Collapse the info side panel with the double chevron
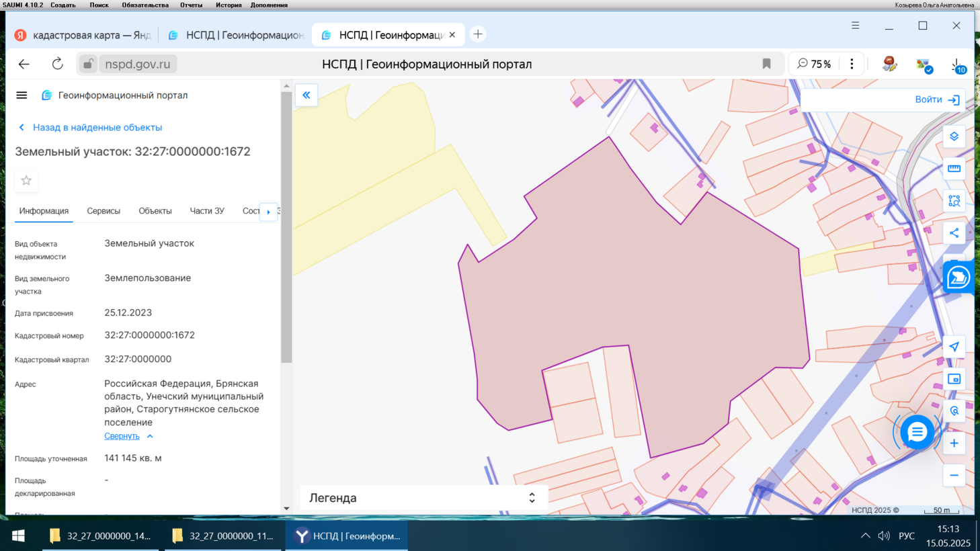Viewport: 980px width, 551px height. [307, 95]
